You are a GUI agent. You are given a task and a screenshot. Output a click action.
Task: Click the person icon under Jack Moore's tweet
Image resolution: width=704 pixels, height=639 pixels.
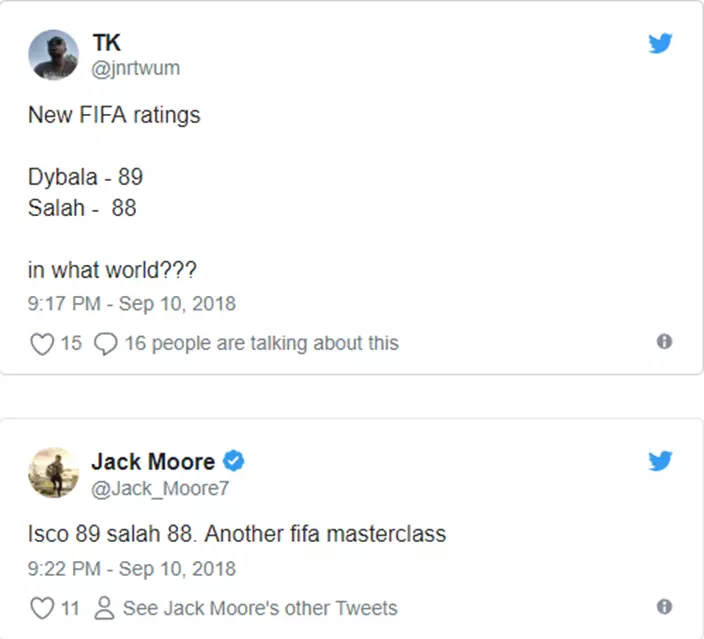pos(103,608)
